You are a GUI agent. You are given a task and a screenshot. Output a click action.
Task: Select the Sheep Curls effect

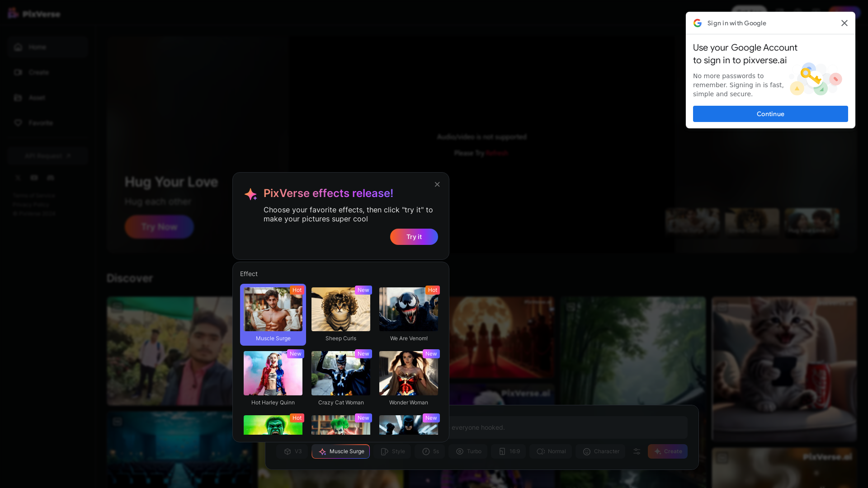coord(341,314)
